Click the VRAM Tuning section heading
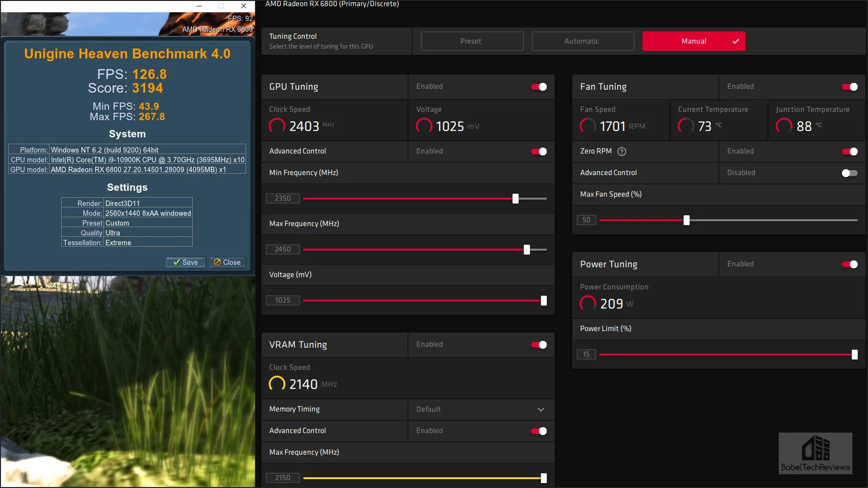The width and height of the screenshot is (868, 488). 298,345
